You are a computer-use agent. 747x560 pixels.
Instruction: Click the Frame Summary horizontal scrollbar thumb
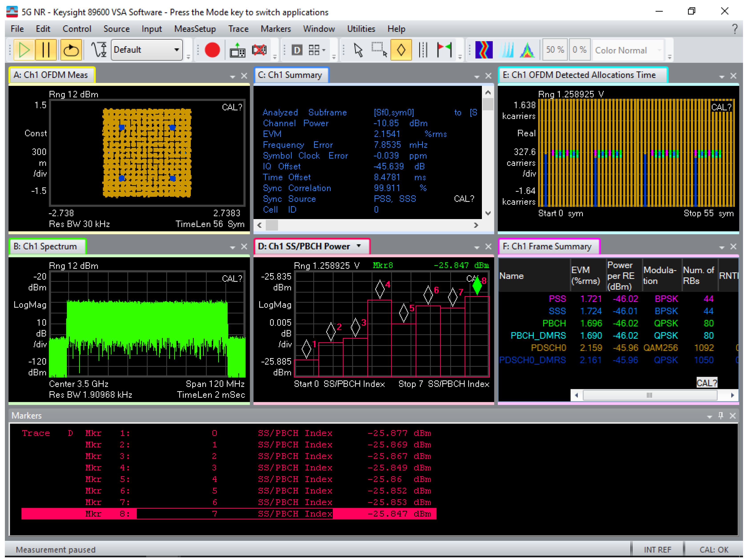tap(649, 395)
